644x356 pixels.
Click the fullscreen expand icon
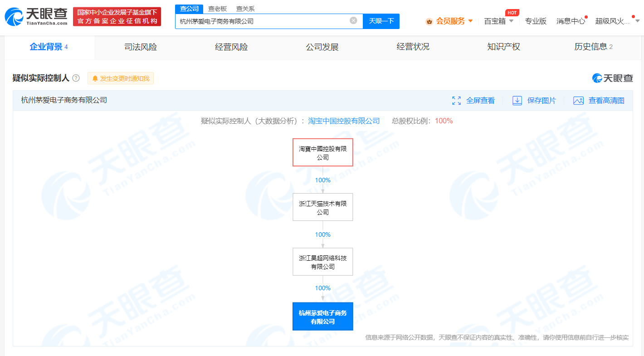point(456,101)
